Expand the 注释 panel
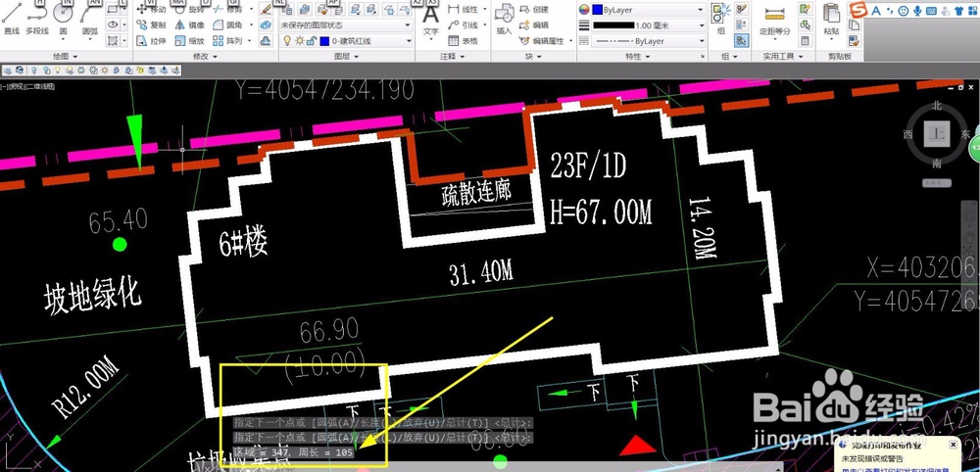The height and width of the screenshot is (472, 980). coord(451,56)
